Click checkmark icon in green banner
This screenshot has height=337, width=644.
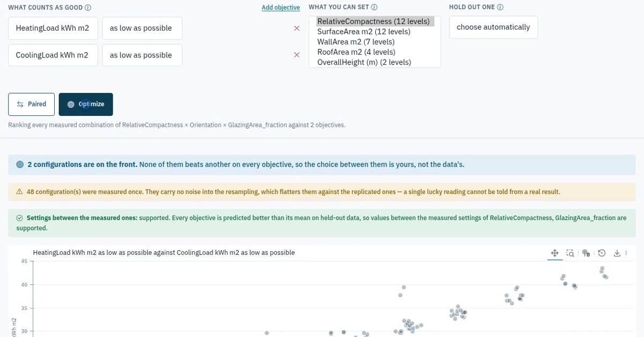click(19, 218)
